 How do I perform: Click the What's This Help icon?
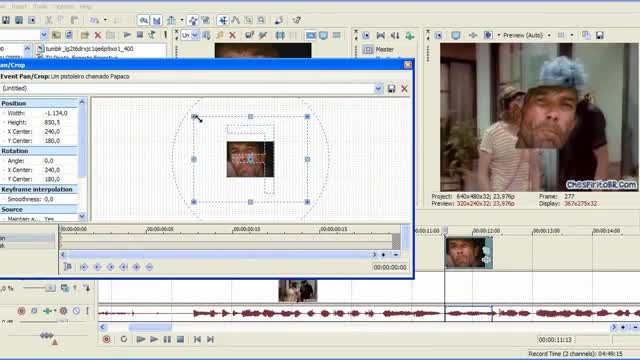pyautogui.click(x=297, y=20)
